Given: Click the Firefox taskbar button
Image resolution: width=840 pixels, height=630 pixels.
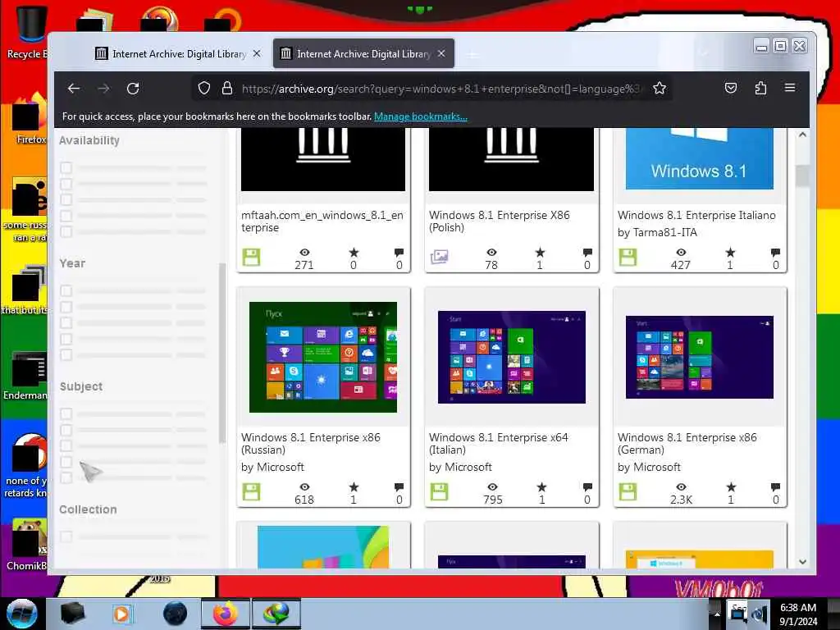Looking at the screenshot, I should [x=226, y=614].
